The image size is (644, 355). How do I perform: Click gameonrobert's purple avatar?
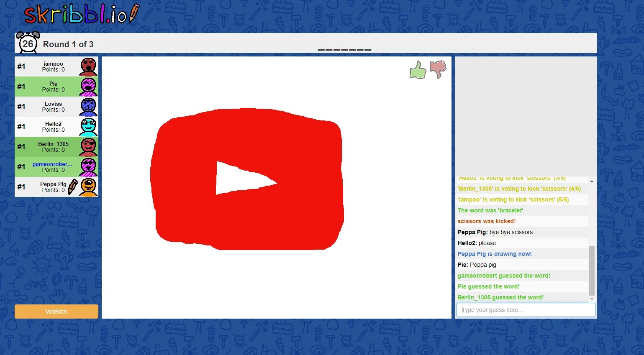tap(88, 167)
